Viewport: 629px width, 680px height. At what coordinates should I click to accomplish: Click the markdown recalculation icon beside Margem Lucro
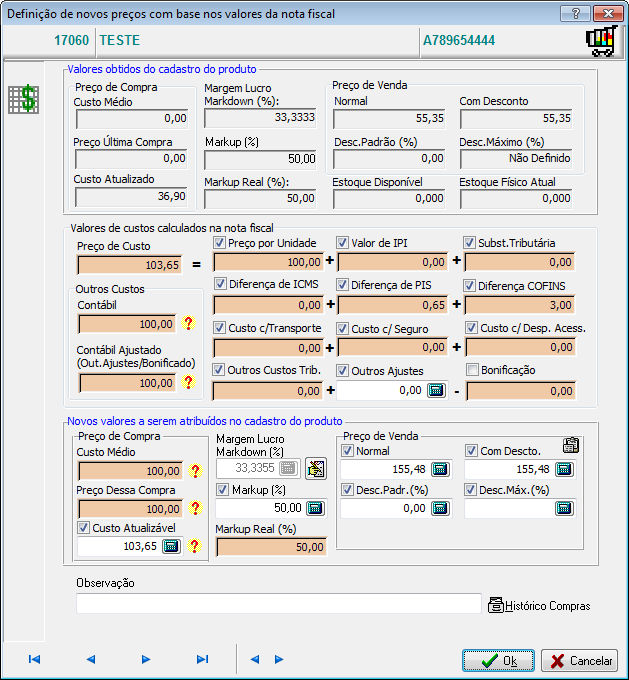[x=316, y=467]
